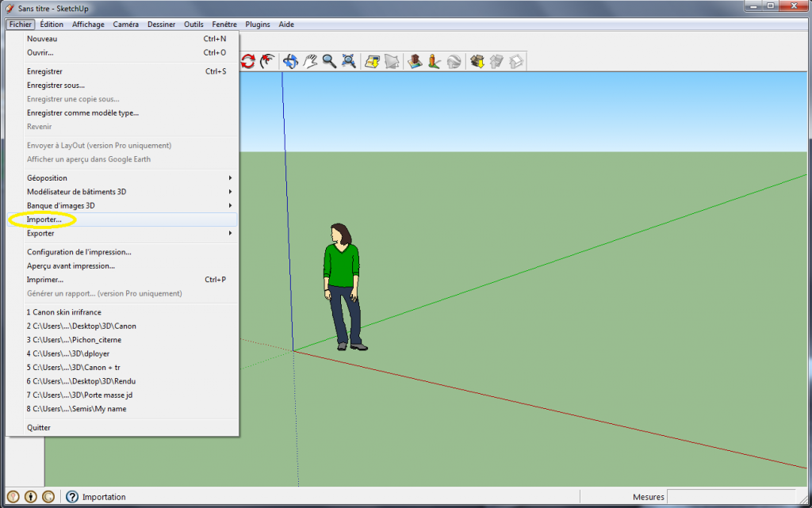Click the Zoom Extents tool

(349, 62)
